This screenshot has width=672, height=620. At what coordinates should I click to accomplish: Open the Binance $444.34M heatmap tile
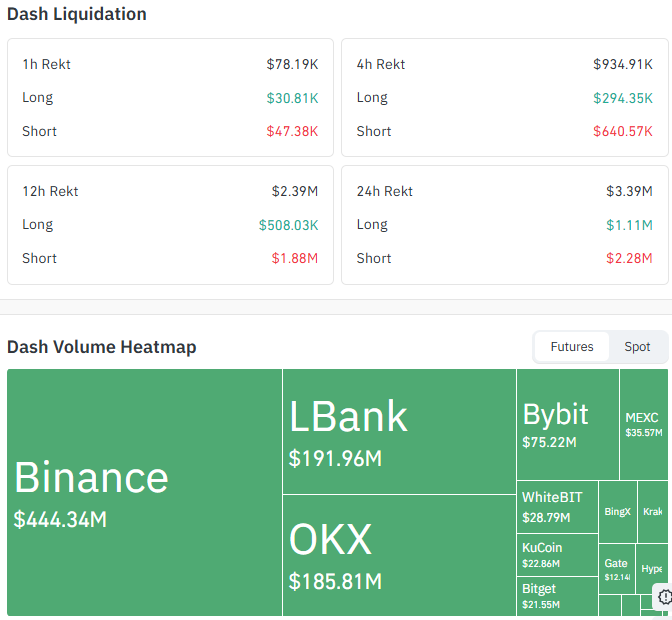pos(144,492)
